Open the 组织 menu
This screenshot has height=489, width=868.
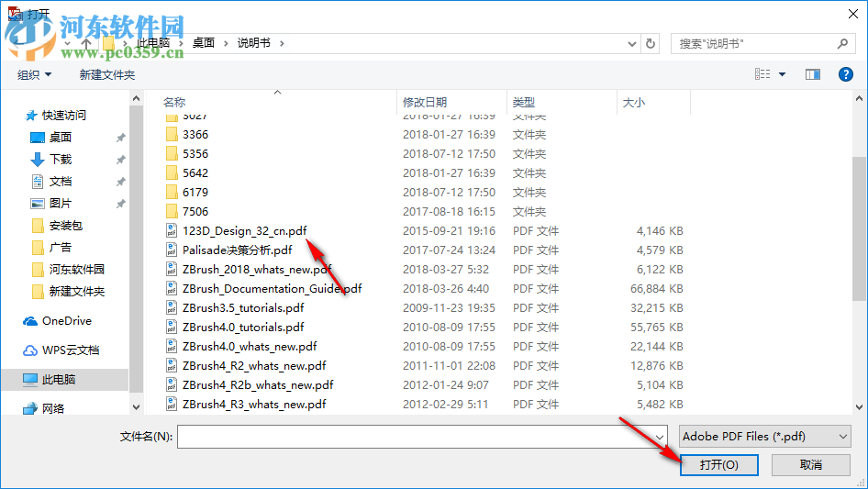34,74
